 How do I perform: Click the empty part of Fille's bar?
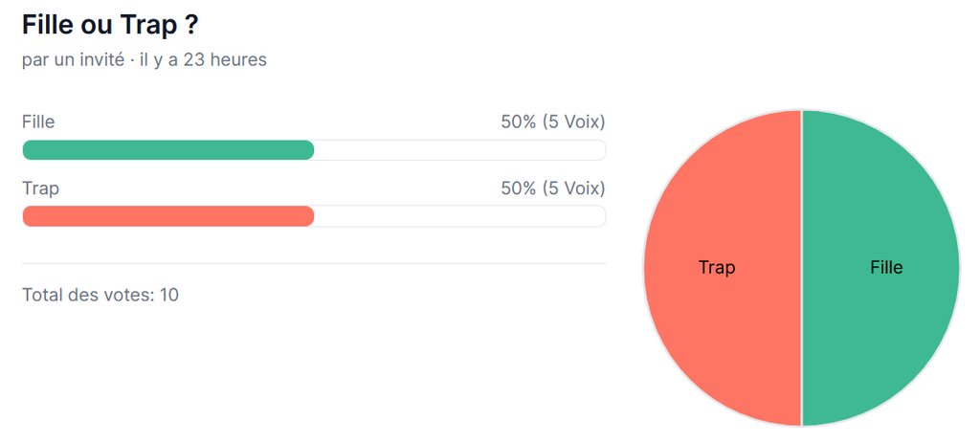[459, 150]
